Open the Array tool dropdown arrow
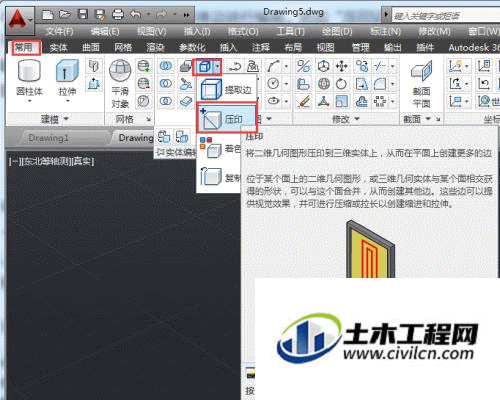The height and width of the screenshot is (400, 500). coord(393,101)
